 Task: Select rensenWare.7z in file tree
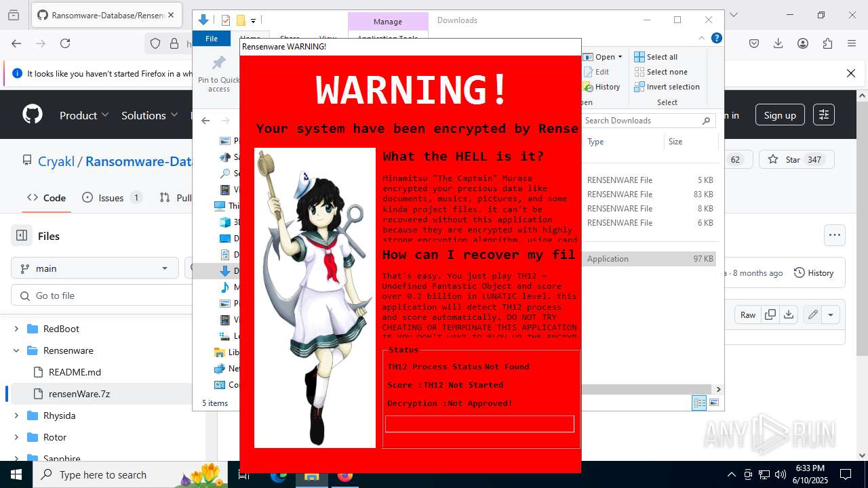tap(79, 394)
